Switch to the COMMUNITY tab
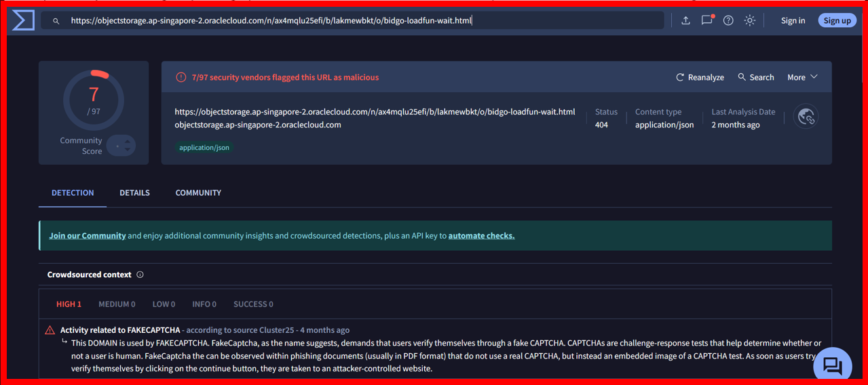 198,192
